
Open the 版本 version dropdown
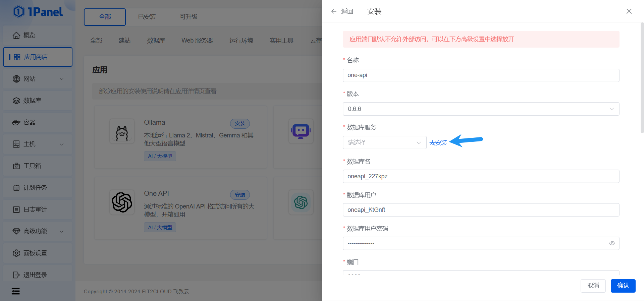[481, 109]
